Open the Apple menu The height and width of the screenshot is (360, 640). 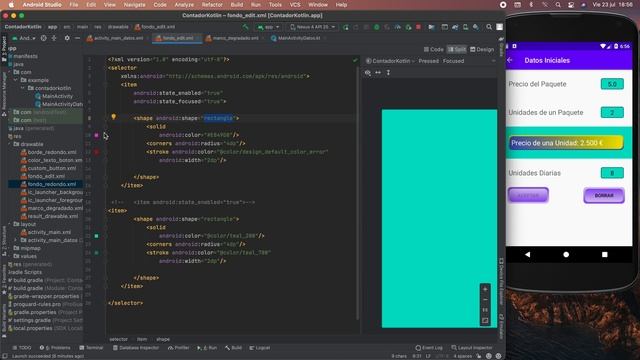[11, 5]
